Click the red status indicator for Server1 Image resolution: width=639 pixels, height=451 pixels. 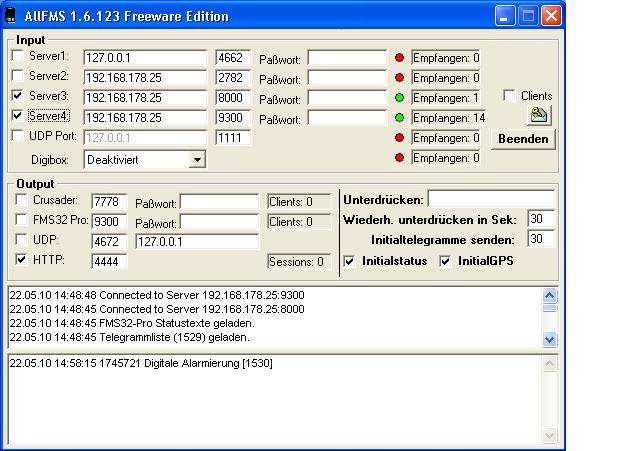[x=399, y=57]
